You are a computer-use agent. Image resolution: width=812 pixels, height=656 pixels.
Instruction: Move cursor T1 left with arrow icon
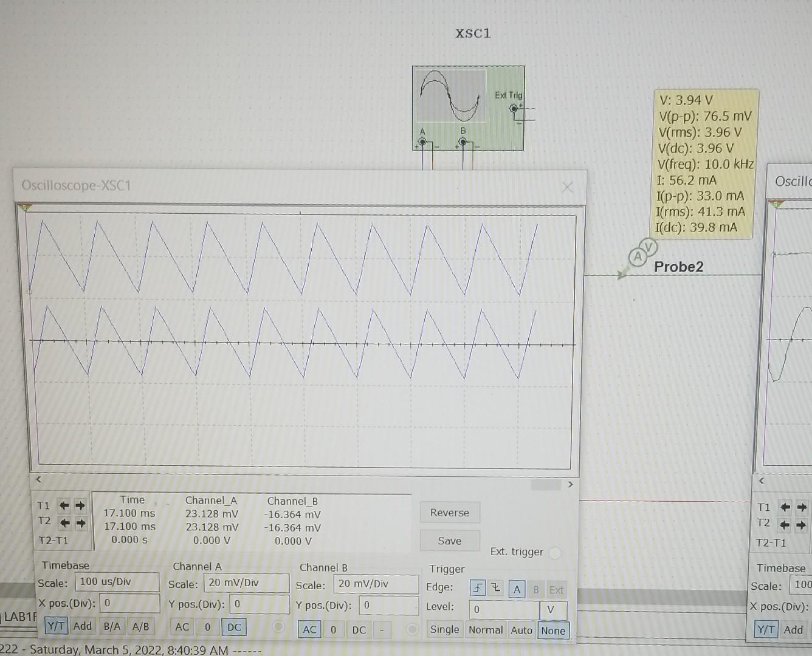[63, 505]
